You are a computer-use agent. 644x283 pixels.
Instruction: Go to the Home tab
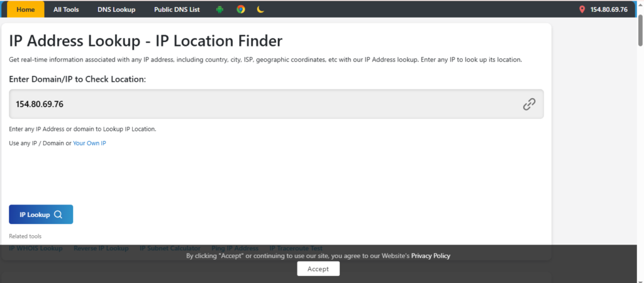26,9
